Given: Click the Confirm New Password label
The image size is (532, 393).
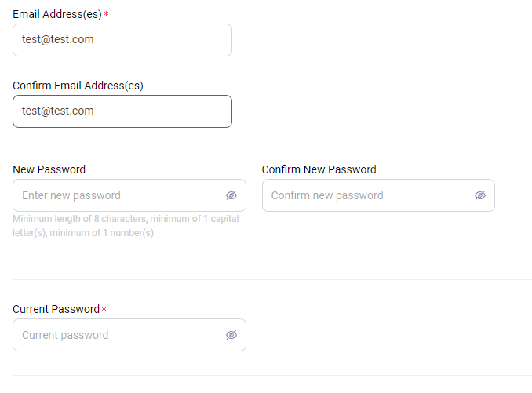Looking at the screenshot, I should pos(319,169).
